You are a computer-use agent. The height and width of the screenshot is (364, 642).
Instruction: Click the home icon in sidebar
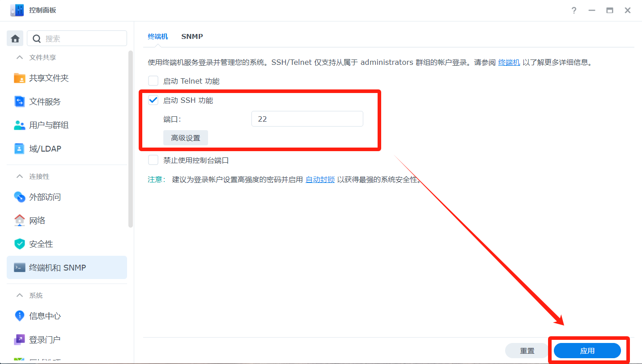[x=15, y=38]
